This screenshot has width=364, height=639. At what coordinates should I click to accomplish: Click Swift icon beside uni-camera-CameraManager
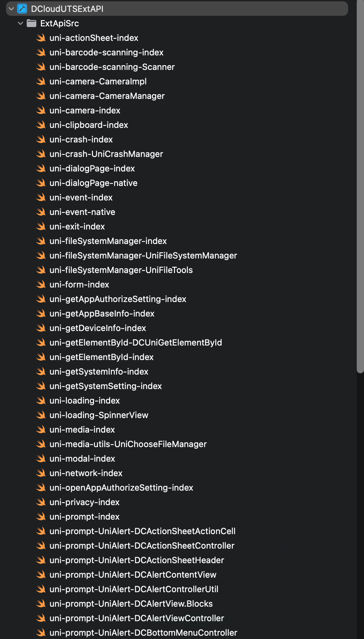click(41, 96)
